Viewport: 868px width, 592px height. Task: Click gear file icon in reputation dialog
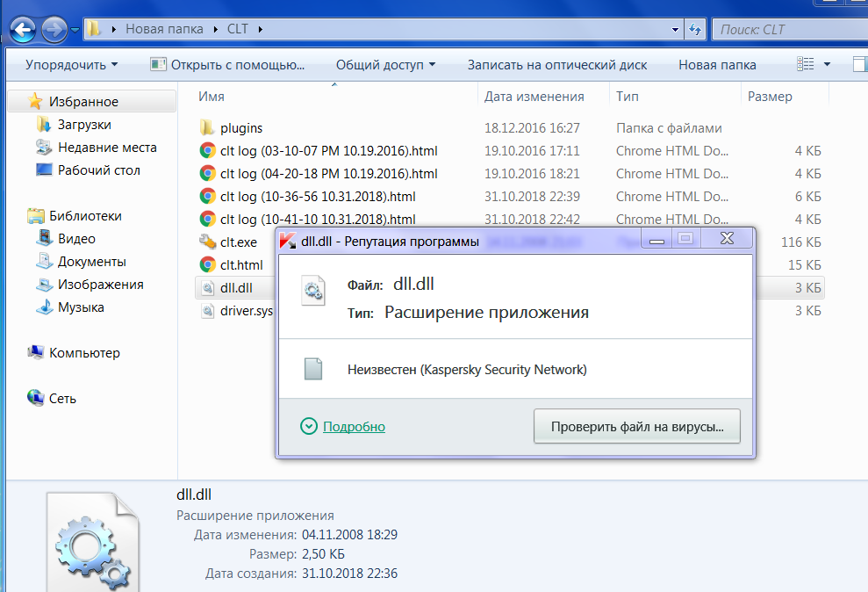tap(312, 292)
